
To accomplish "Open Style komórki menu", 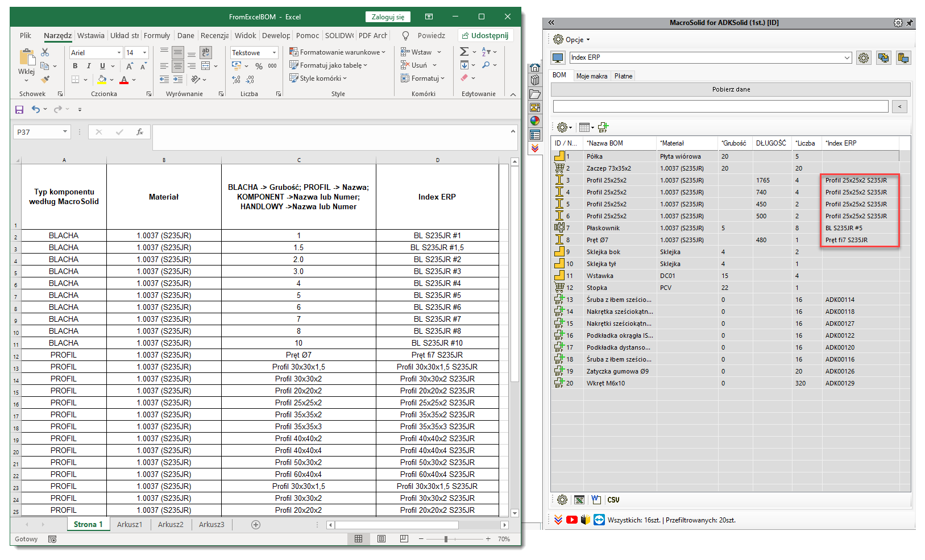I will (x=318, y=78).
